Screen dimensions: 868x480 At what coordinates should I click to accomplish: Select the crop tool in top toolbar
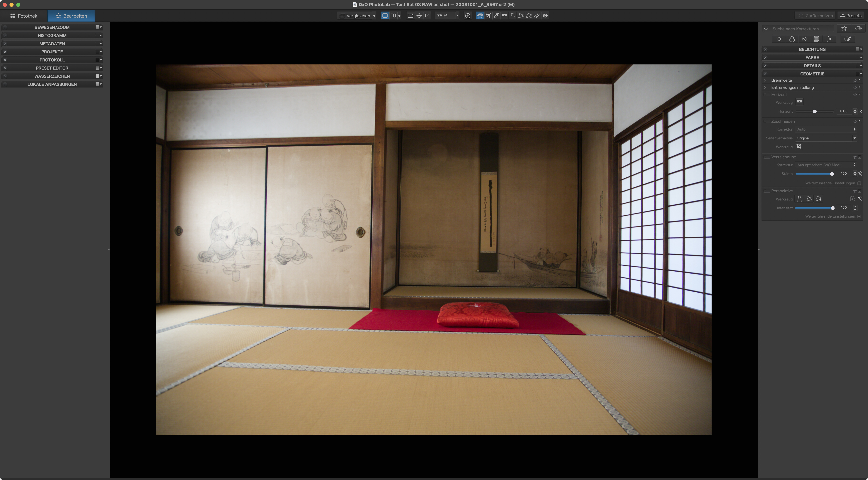(x=488, y=15)
